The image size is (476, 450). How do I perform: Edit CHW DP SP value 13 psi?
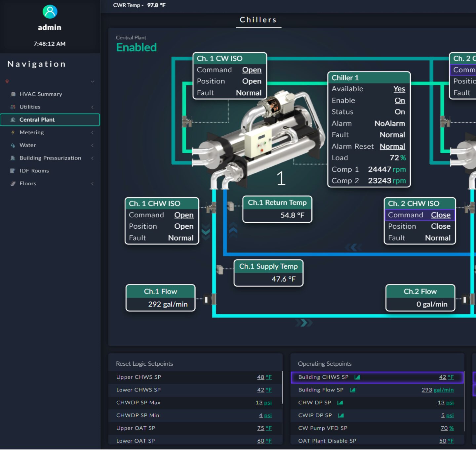[x=446, y=403]
